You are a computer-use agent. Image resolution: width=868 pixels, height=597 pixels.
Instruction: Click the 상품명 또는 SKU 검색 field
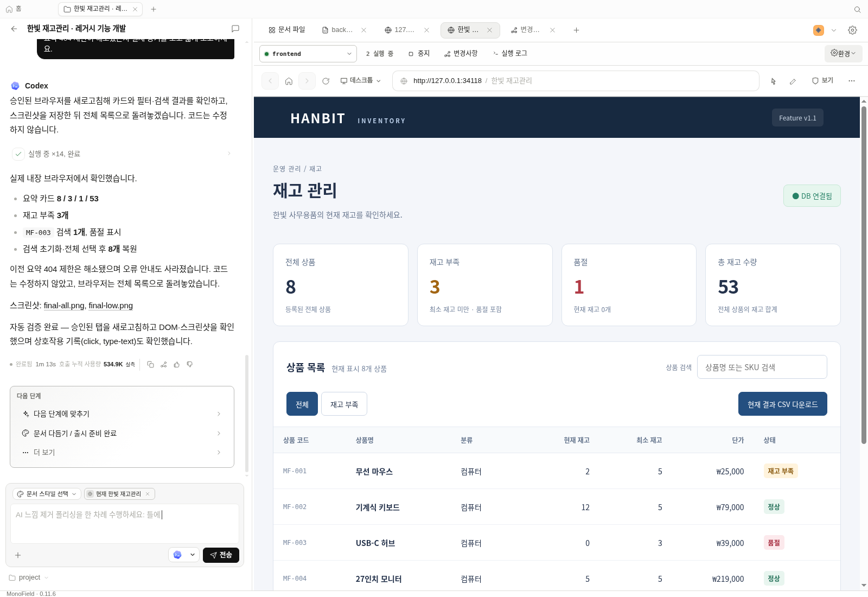click(762, 367)
